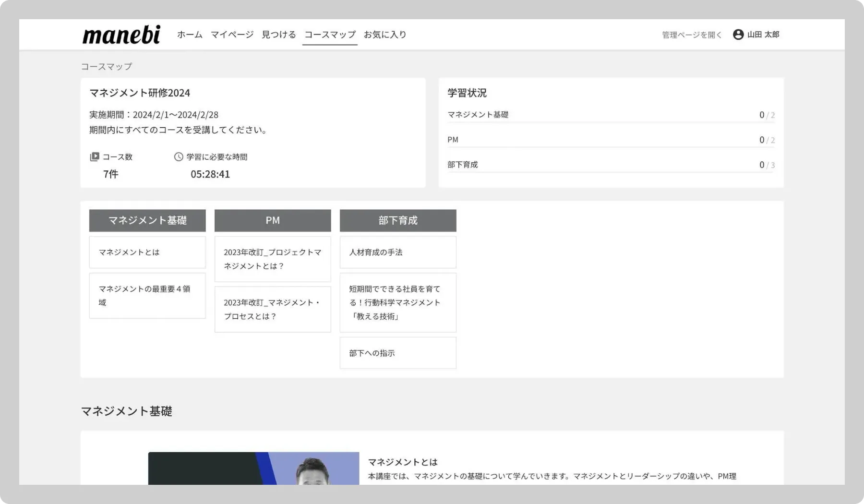The image size is (864, 504).
Task: Click the course count icon
Action: [95, 157]
